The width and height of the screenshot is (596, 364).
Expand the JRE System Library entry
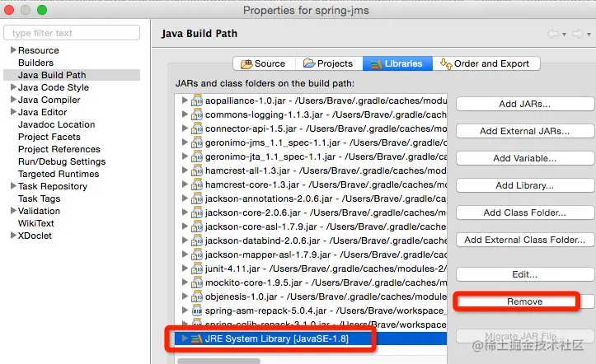coord(185,338)
